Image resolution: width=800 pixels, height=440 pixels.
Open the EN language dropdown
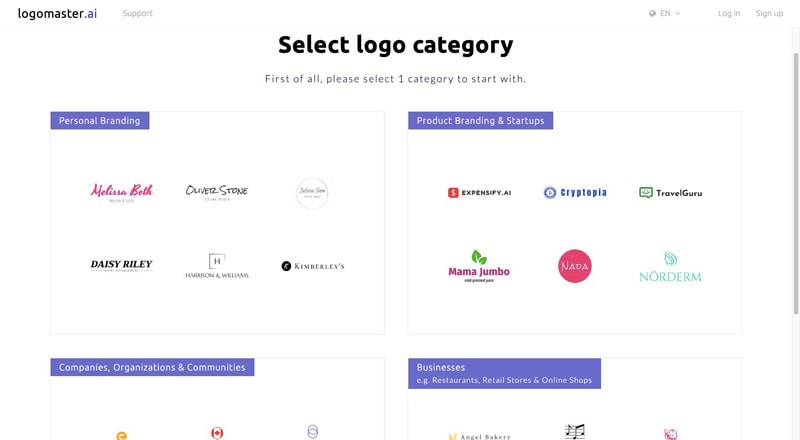point(664,13)
